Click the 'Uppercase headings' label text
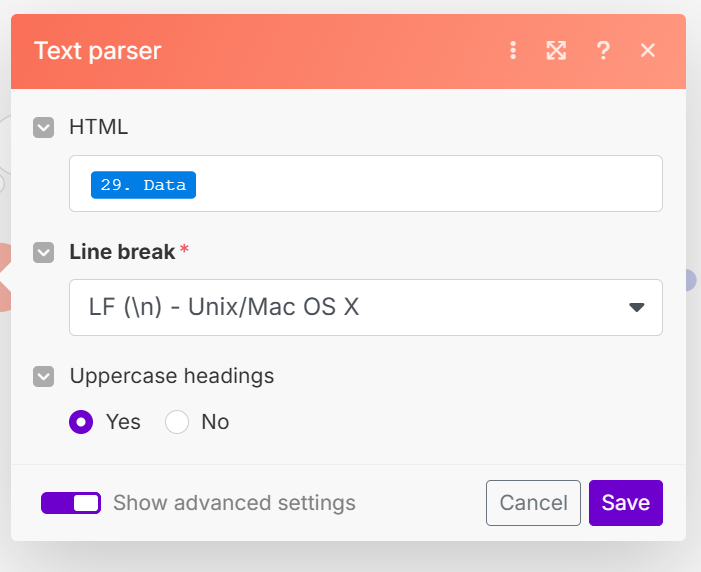Viewport: 701px width, 572px height. pyautogui.click(x=171, y=377)
